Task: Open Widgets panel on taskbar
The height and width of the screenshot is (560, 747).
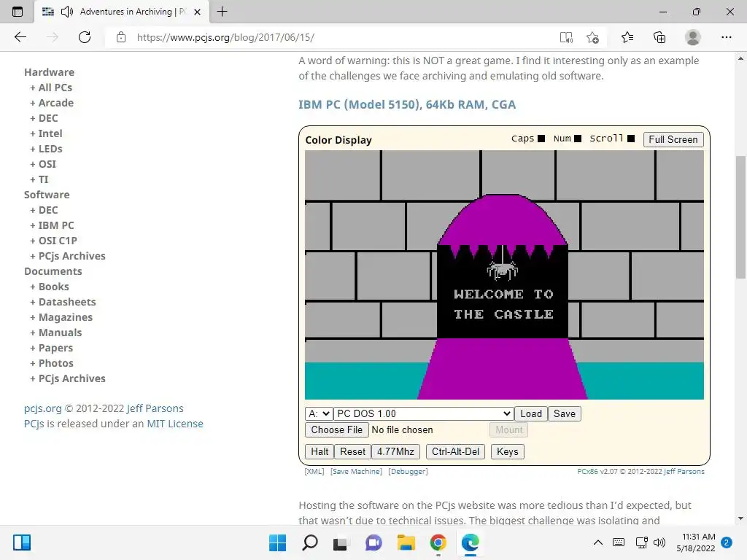Action: coord(22,542)
